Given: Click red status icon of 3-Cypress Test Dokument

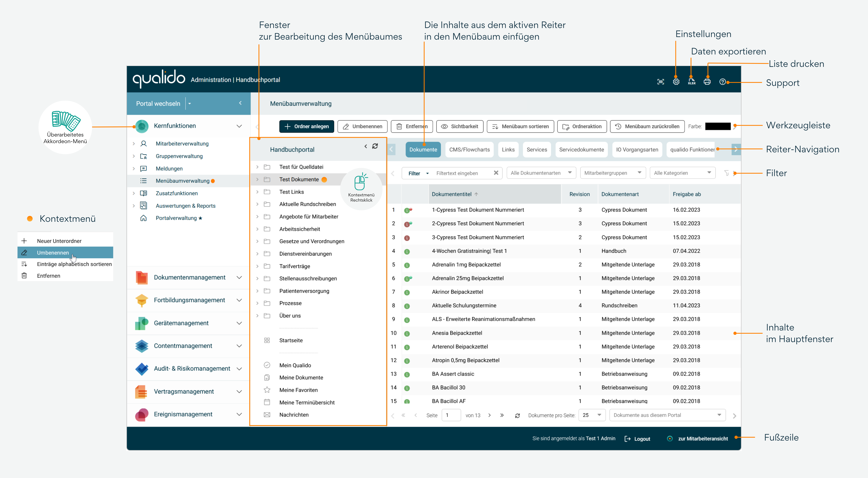Looking at the screenshot, I should pyautogui.click(x=407, y=238).
